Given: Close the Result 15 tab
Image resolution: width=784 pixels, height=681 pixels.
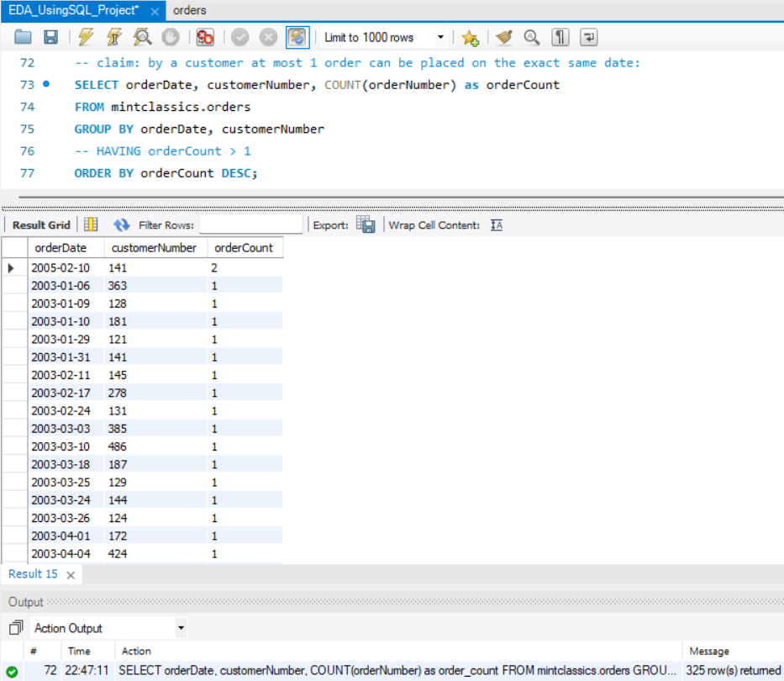Looking at the screenshot, I should coord(71,575).
